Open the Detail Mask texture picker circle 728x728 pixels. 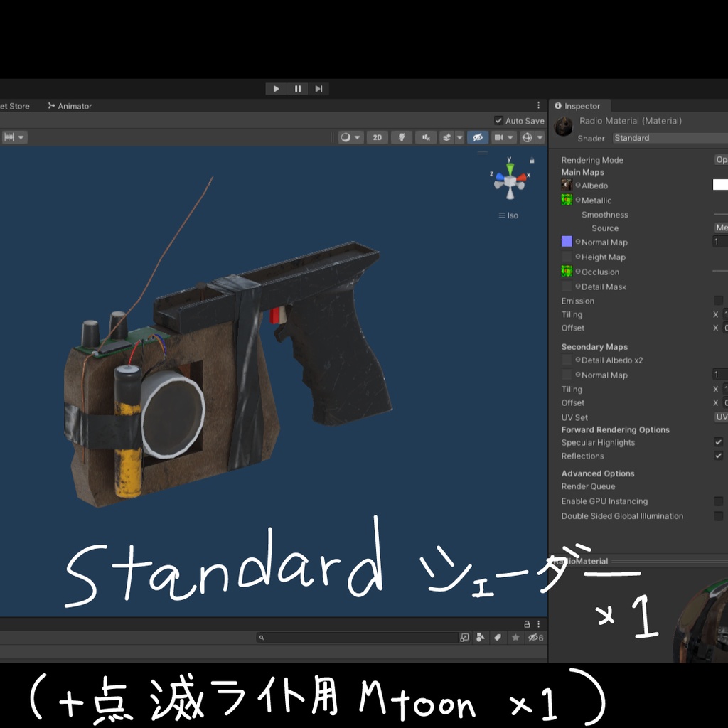coord(578,286)
